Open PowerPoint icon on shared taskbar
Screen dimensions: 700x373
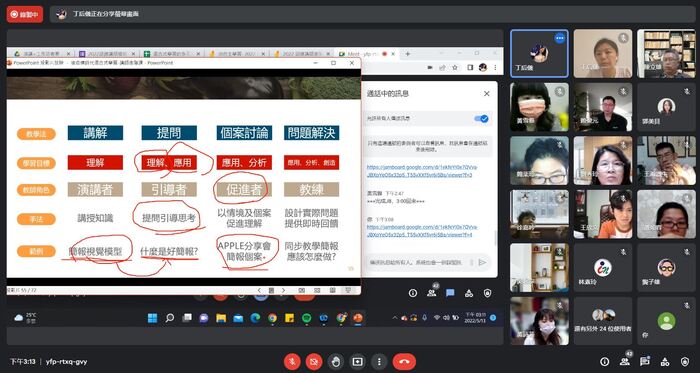[358, 318]
